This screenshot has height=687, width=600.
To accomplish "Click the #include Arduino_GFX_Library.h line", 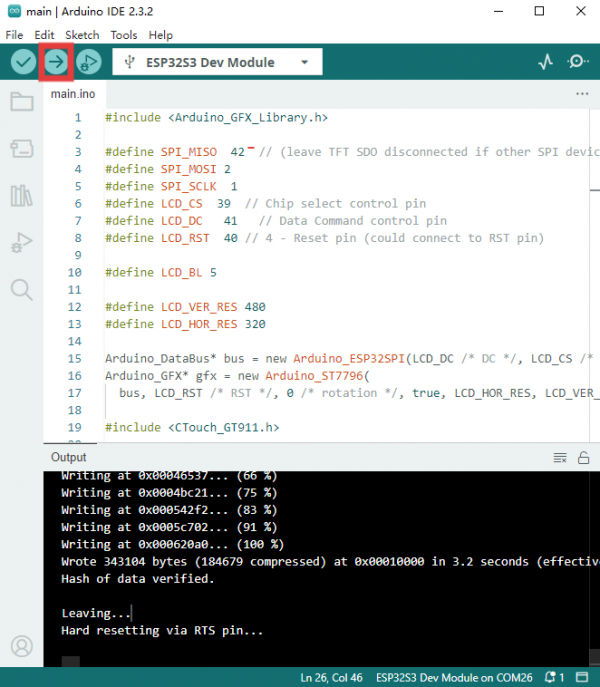I will click(x=217, y=117).
